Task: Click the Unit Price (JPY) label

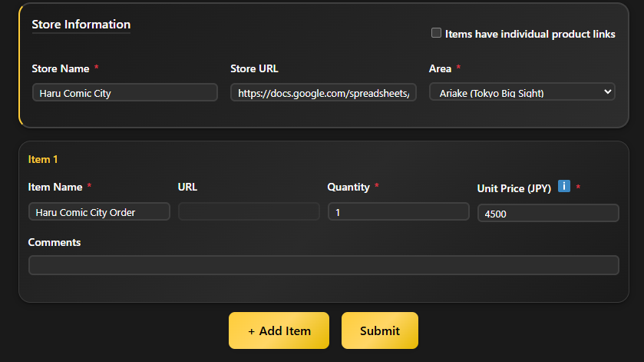Action: (514, 188)
